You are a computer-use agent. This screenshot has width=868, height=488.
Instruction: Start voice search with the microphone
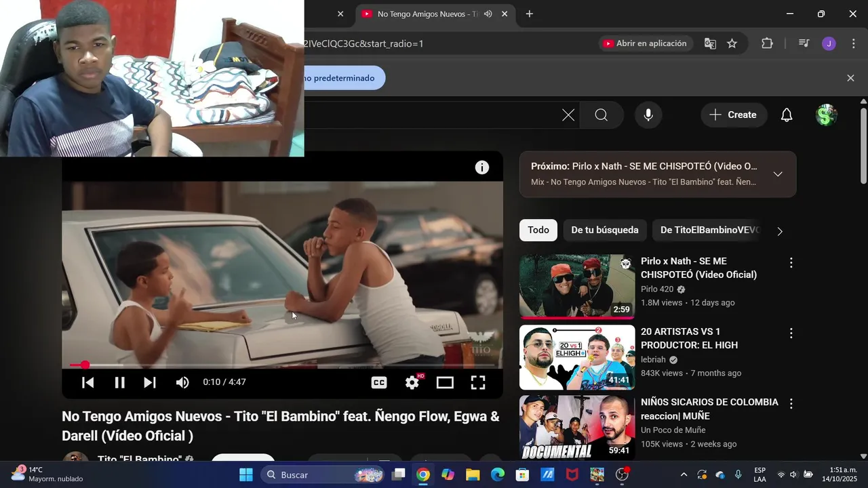point(648,115)
